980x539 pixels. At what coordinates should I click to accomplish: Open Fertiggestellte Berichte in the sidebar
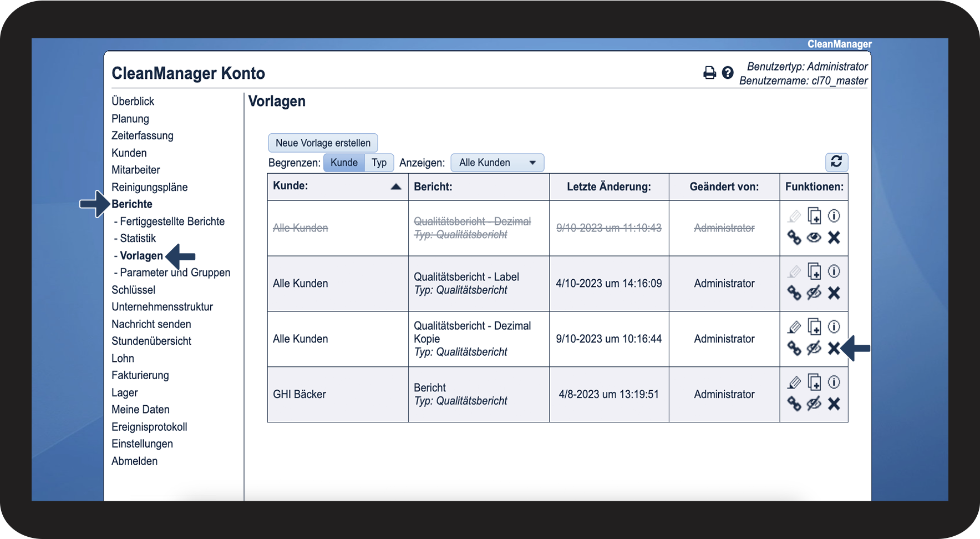tap(172, 221)
